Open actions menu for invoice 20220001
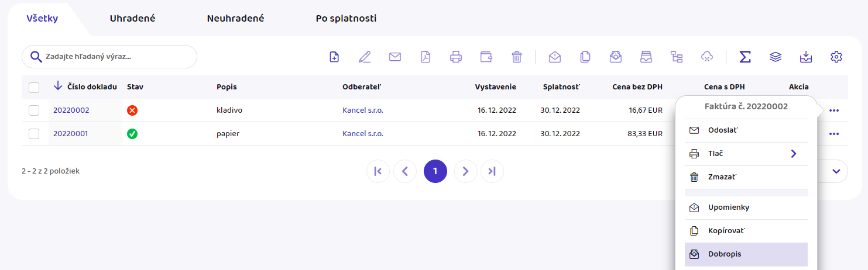This screenshot has height=270, width=868. 834,134
